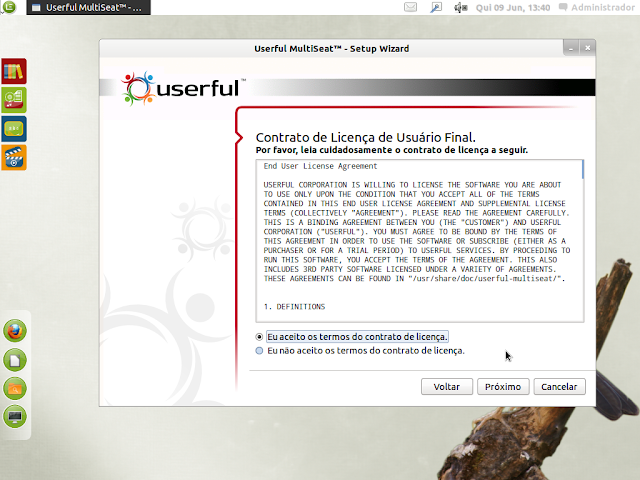This screenshot has width=640, height=480.
Task: Click the Próximo button
Action: point(503,387)
